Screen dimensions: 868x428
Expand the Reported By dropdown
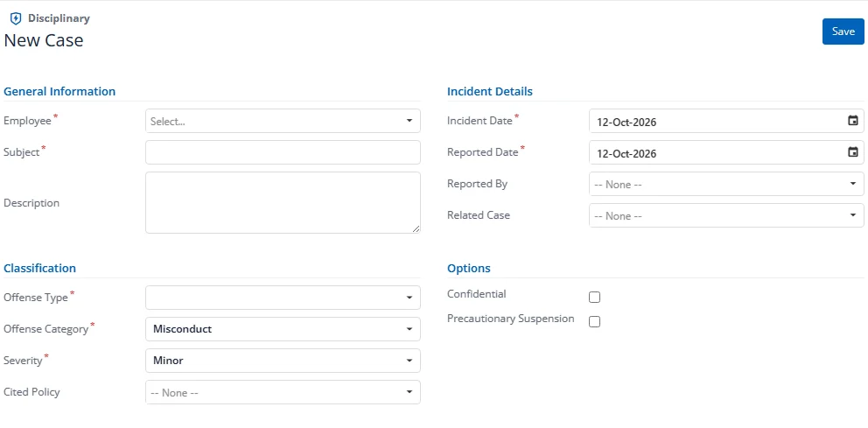pyautogui.click(x=726, y=184)
